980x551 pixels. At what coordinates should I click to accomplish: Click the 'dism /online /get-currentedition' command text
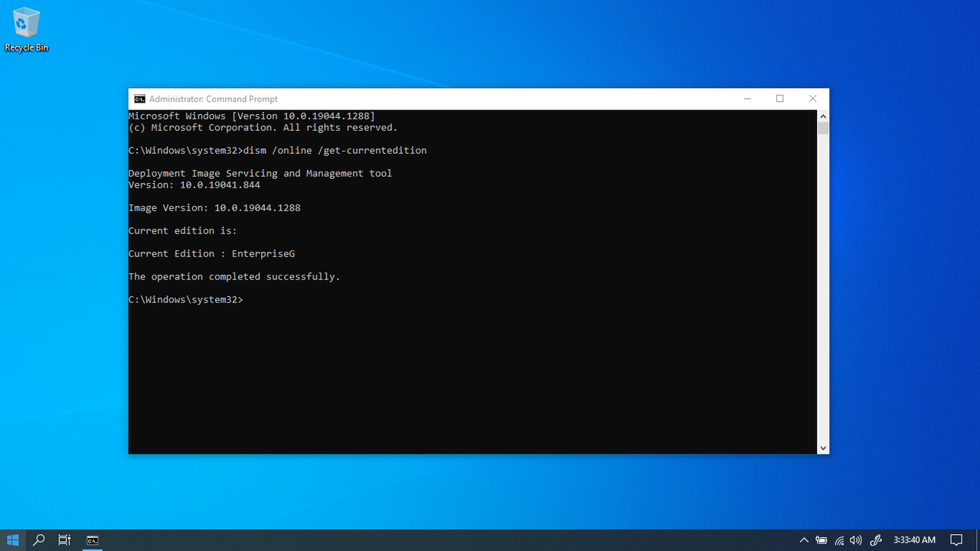(x=335, y=151)
